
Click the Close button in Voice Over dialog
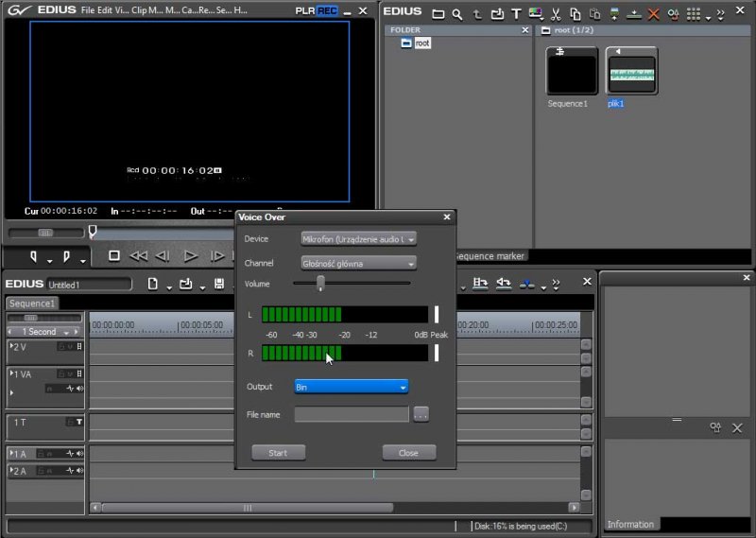[408, 453]
